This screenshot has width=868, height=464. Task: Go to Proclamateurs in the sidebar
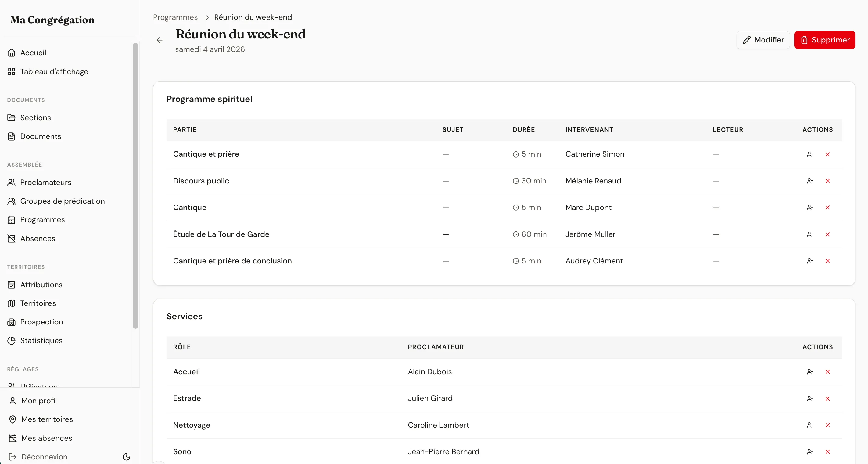coord(45,183)
